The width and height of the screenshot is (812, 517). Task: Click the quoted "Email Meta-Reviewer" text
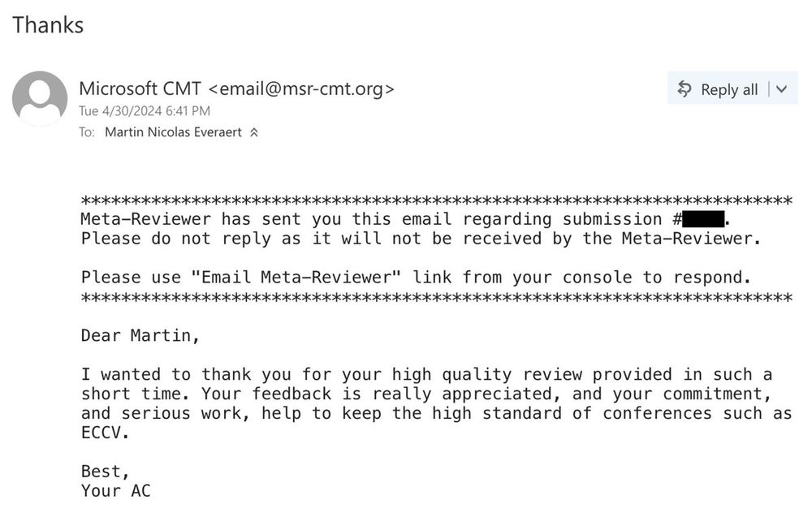pyautogui.click(x=296, y=278)
